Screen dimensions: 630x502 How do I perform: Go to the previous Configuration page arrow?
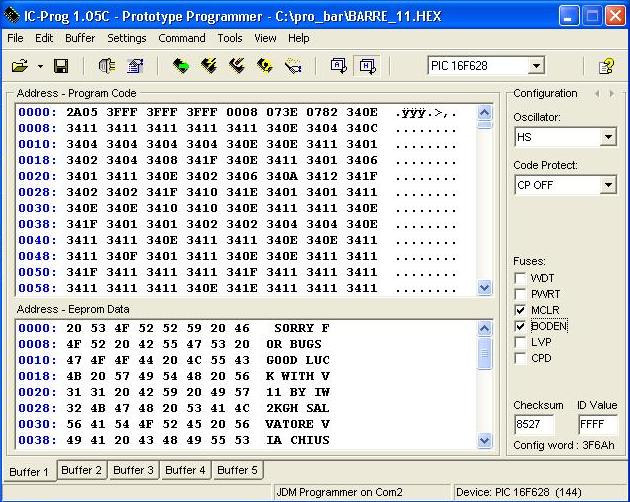pos(597,94)
